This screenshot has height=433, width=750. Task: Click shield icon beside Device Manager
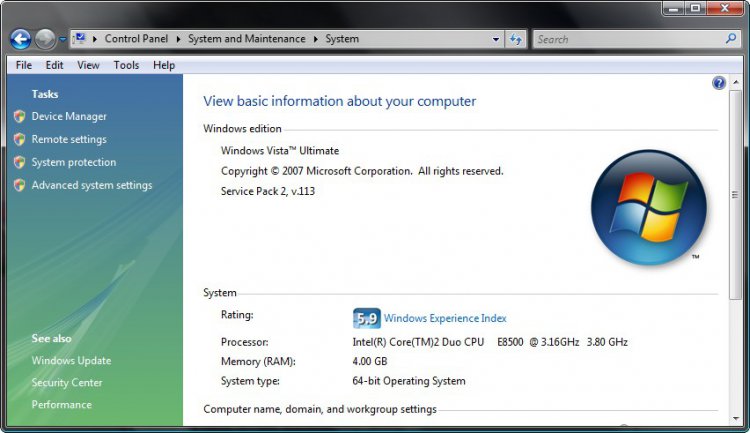20,116
